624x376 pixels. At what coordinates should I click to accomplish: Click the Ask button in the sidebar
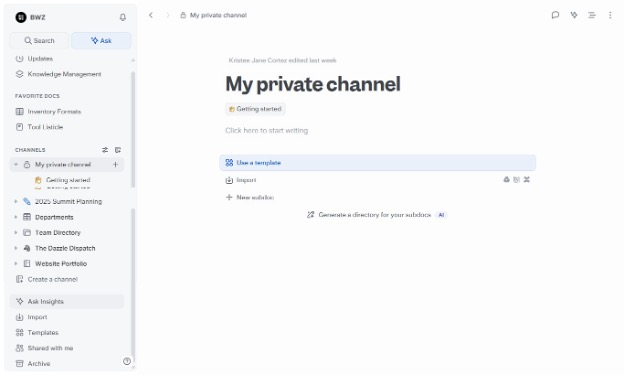[x=101, y=41]
